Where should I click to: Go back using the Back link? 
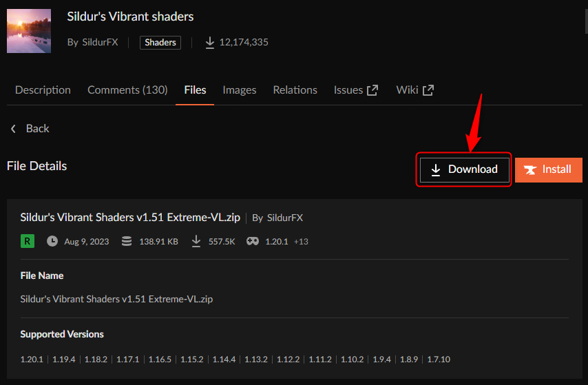[37, 129]
